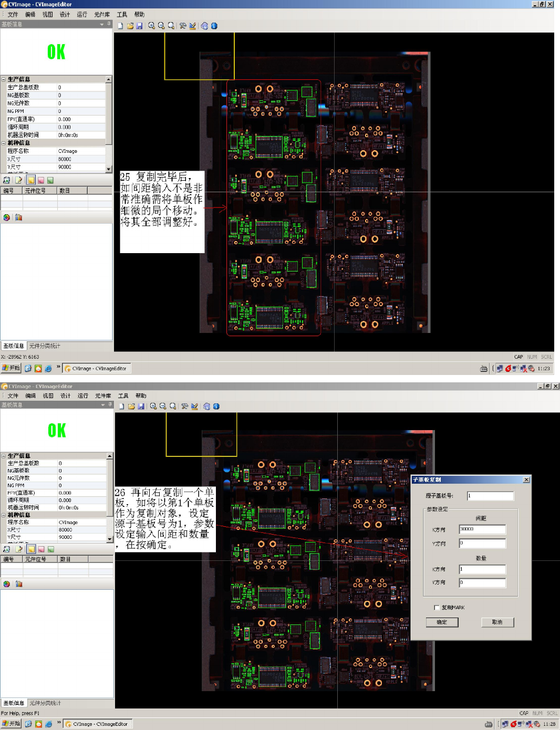Click 取消 button in 子基板复制 dialog
Screen dimensions: 560x730
pos(497,622)
